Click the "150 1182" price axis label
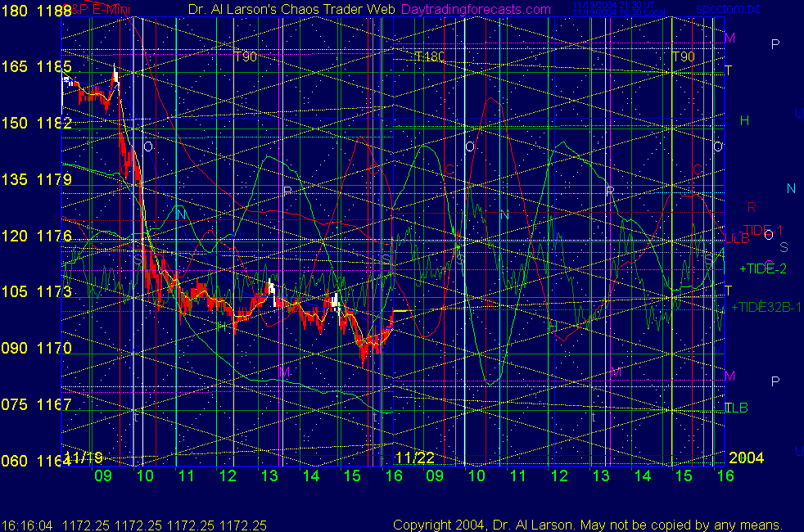 (36, 123)
